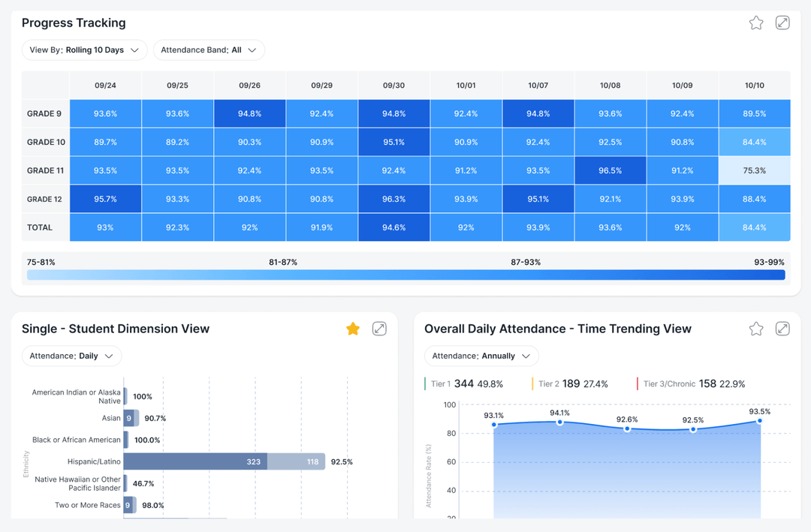The image size is (811, 532).
Task: Unfavorite the Single - Student Dimension View star
Action: pos(353,329)
